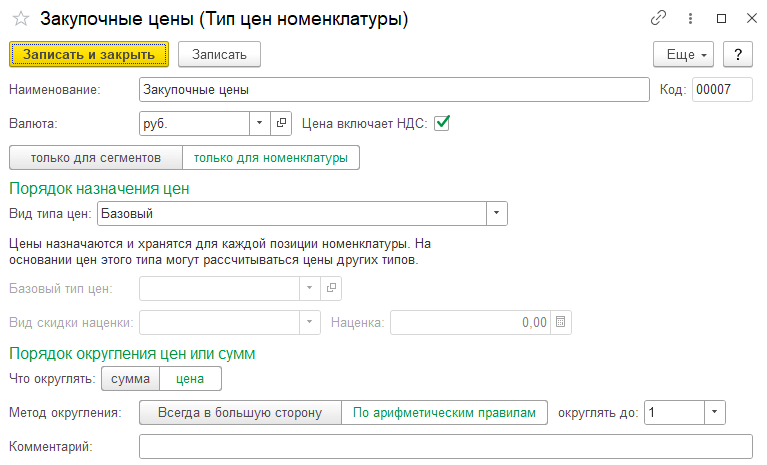
Task: Copy link to this form
Action: tap(658, 19)
